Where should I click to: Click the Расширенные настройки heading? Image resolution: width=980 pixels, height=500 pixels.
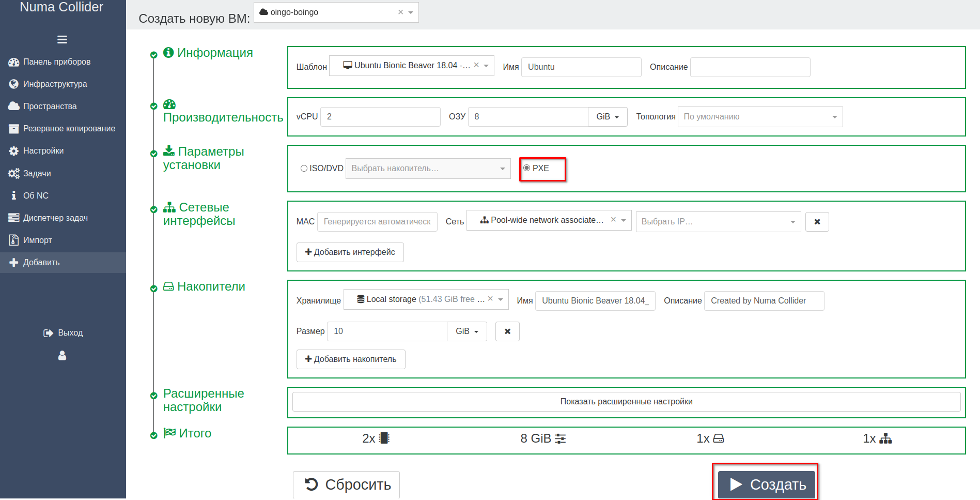tap(204, 401)
